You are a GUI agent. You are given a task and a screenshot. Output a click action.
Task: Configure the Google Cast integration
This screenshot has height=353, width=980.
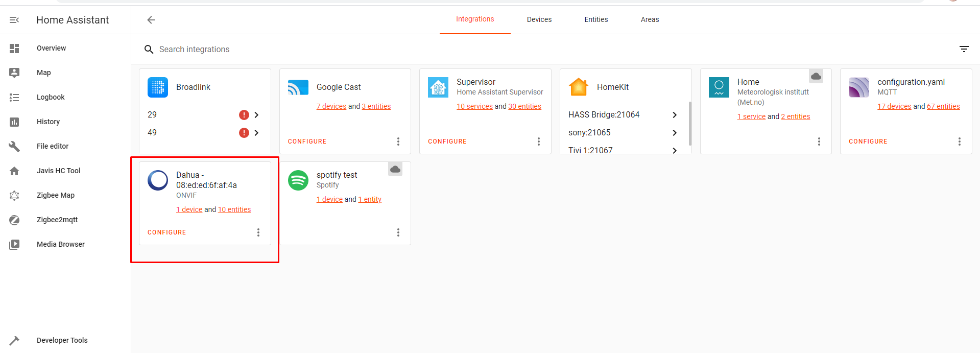(307, 142)
